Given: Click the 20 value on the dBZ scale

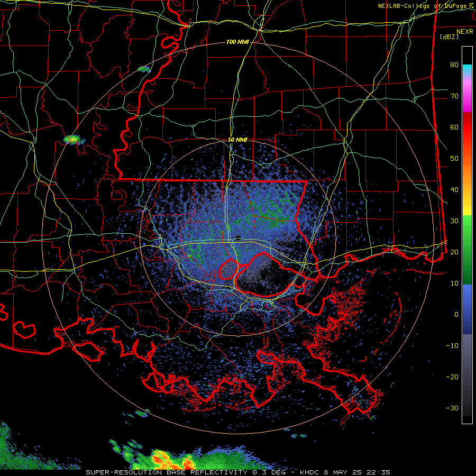Looking at the screenshot, I should 454,252.
